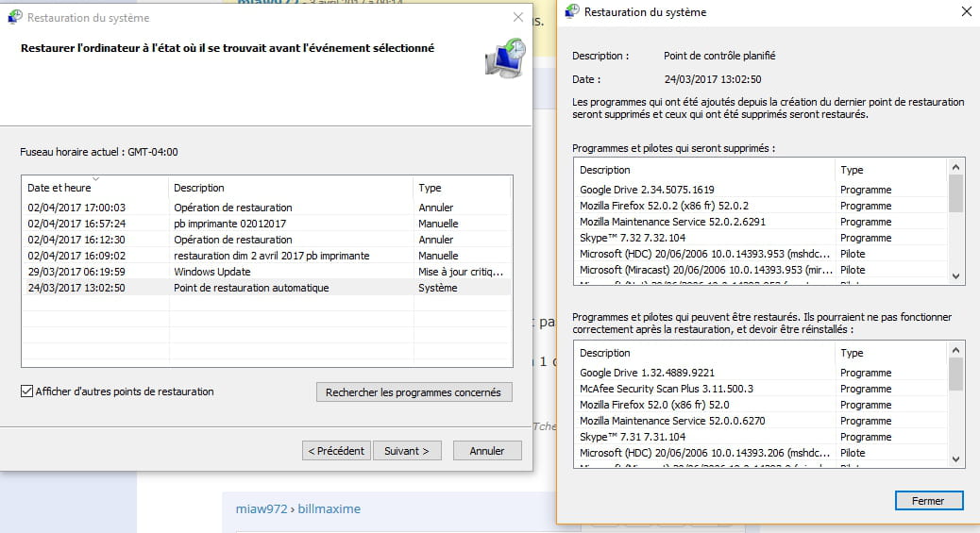Screen dimensions: 980x533
Task: Select Mozilla Firefox 52.0 (x86 fr) entry
Action: click(x=761, y=405)
